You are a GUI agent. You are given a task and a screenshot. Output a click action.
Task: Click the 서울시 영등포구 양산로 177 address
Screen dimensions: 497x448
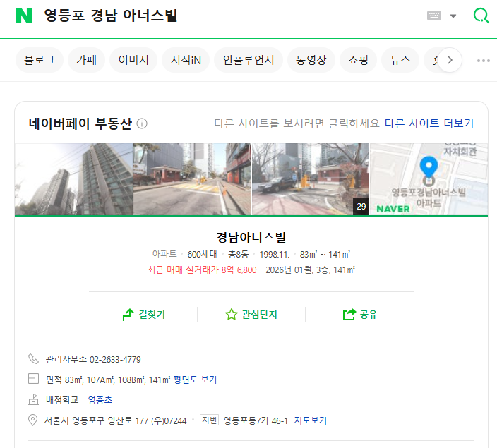pyautogui.click(x=115, y=420)
